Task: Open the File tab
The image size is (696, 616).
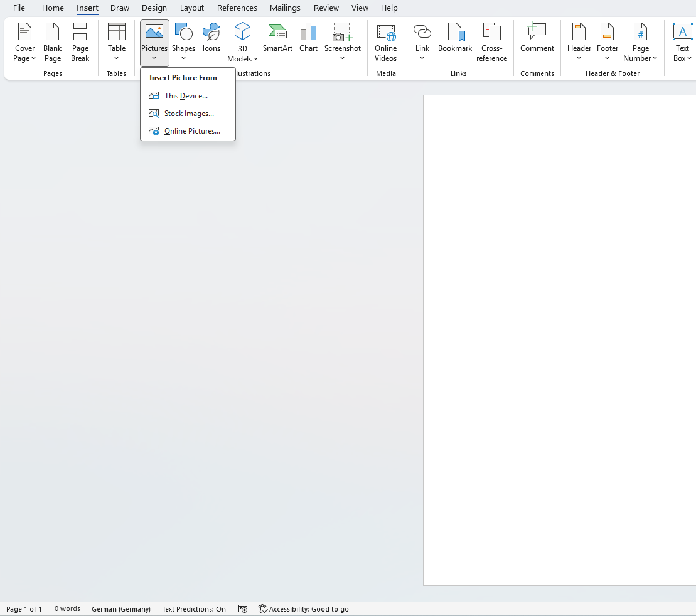Action: pos(19,8)
